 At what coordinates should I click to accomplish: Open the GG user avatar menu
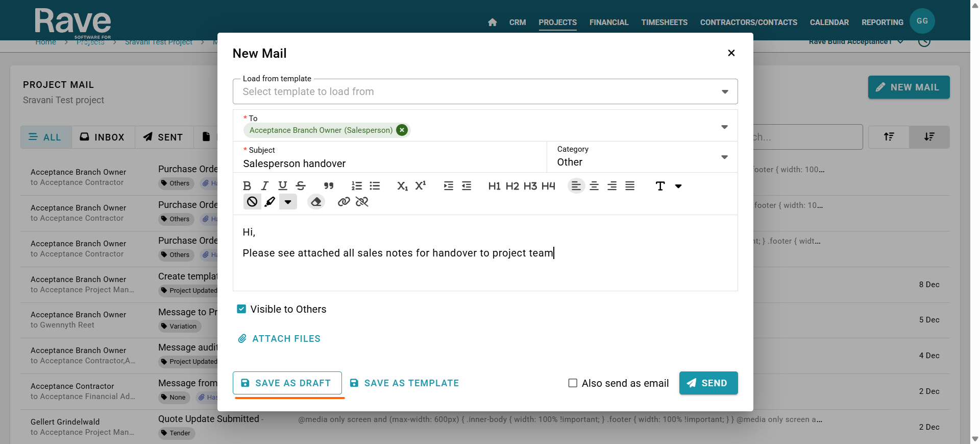pos(922,21)
